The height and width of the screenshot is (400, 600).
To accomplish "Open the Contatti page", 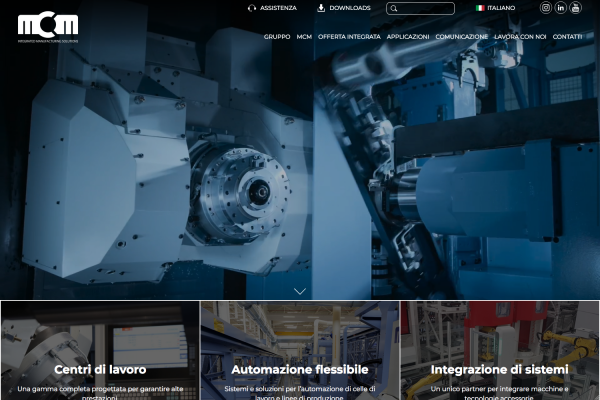I will point(567,37).
